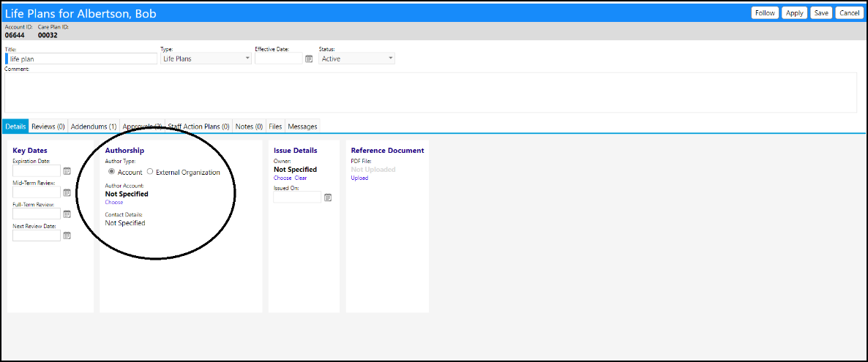Click the Not Uploaded PDF file text

373,170
